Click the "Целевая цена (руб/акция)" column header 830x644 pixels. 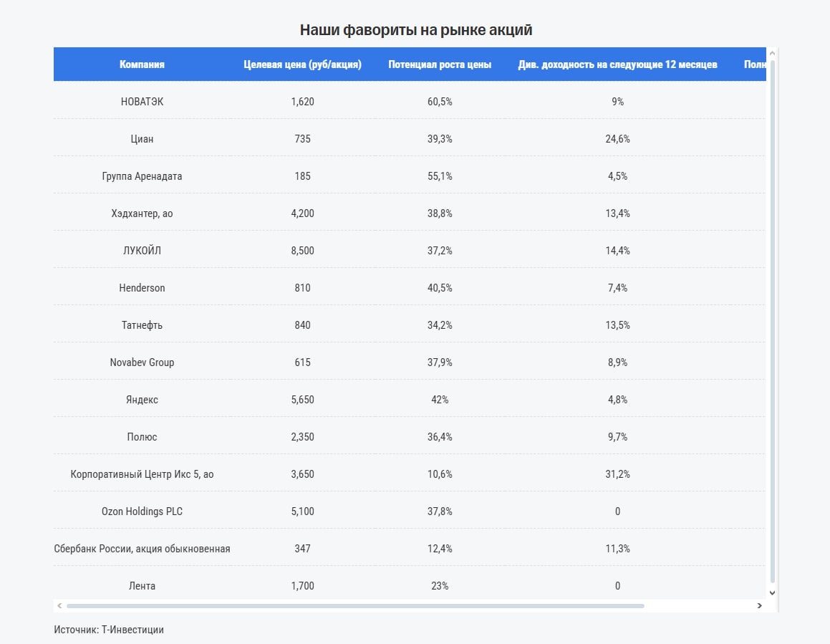click(302, 64)
